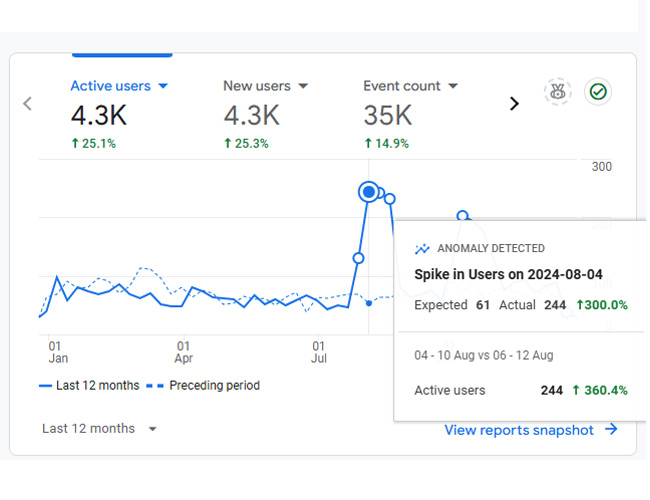Open the compare insights badge icon
Image resolution: width=650 pixels, height=500 pixels.
[558, 91]
